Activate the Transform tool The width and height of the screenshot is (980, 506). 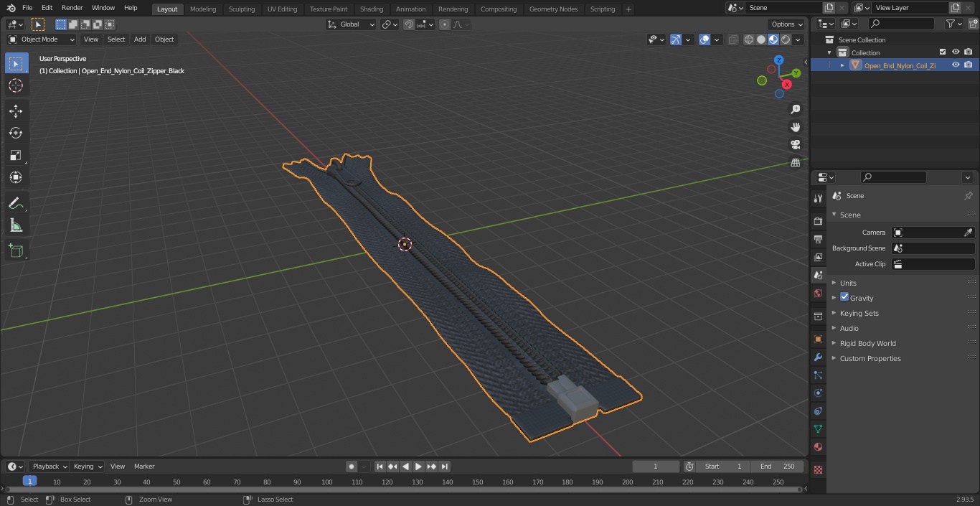(x=16, y=177)
